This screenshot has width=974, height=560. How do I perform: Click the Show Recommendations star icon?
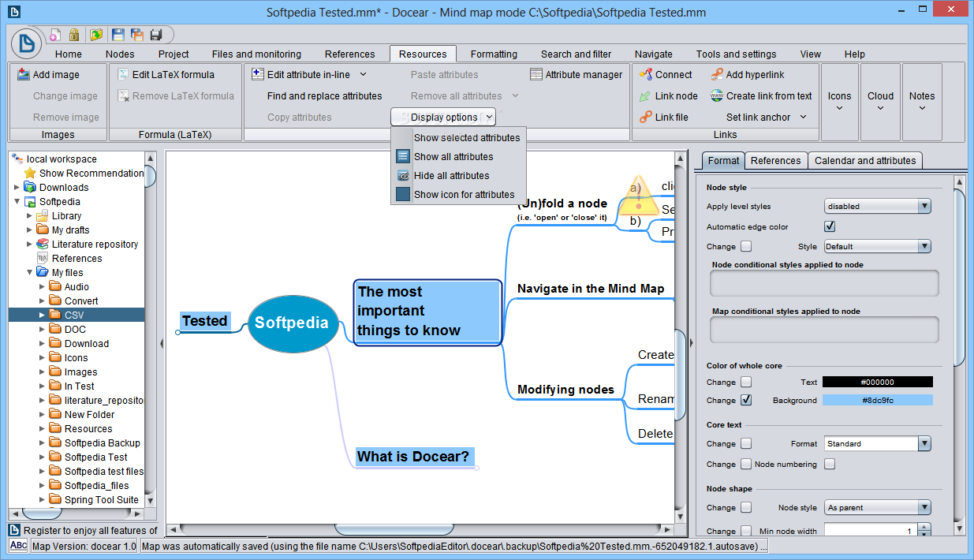(x=30, y=173)
